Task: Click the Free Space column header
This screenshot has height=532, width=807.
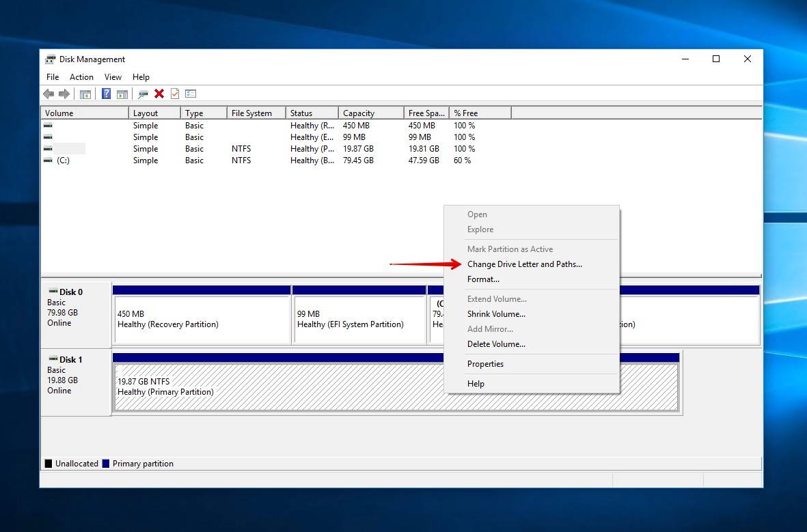Action: (x=426, y=112)
